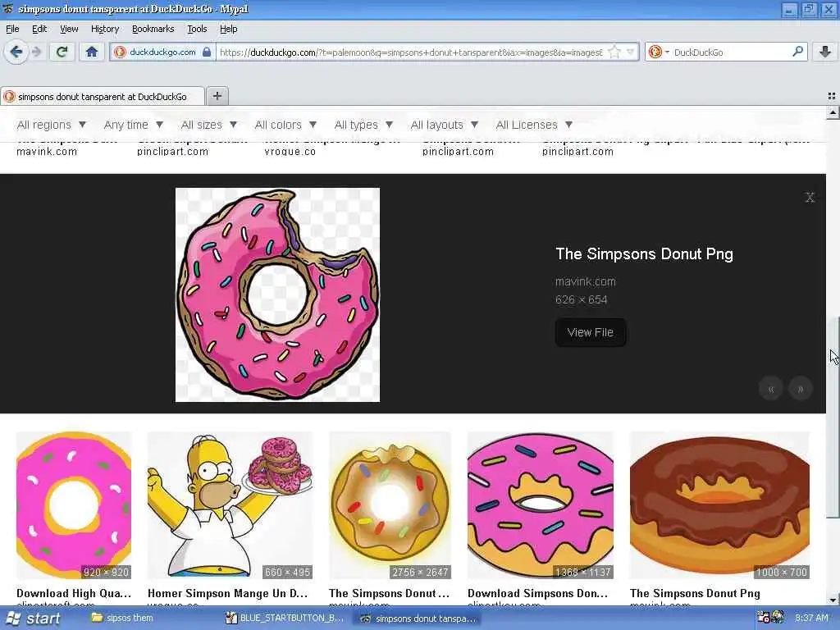This screenshot has height=630, width=840.
Task: Click the forward navigation arrow
Action: click(x=36, y=52)
